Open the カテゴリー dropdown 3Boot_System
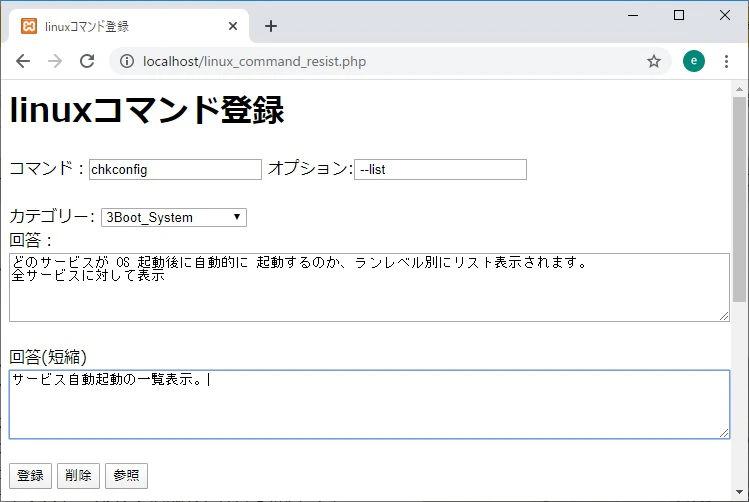 174,217
